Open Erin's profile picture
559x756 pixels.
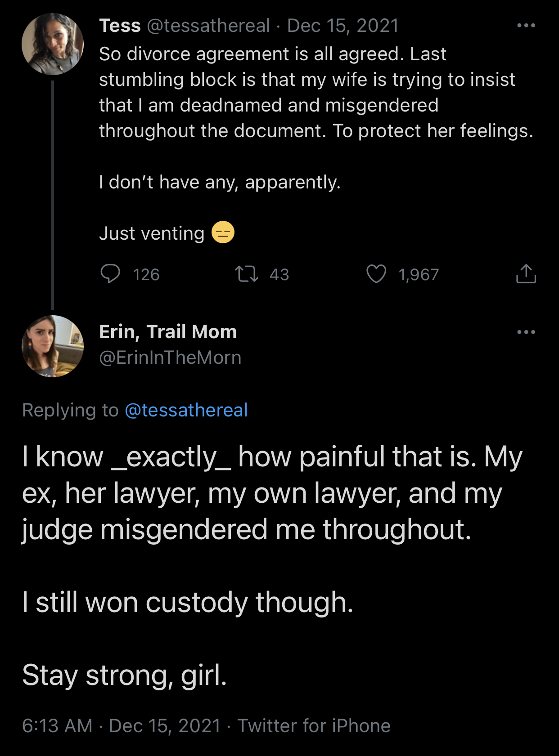coord(53,346)
